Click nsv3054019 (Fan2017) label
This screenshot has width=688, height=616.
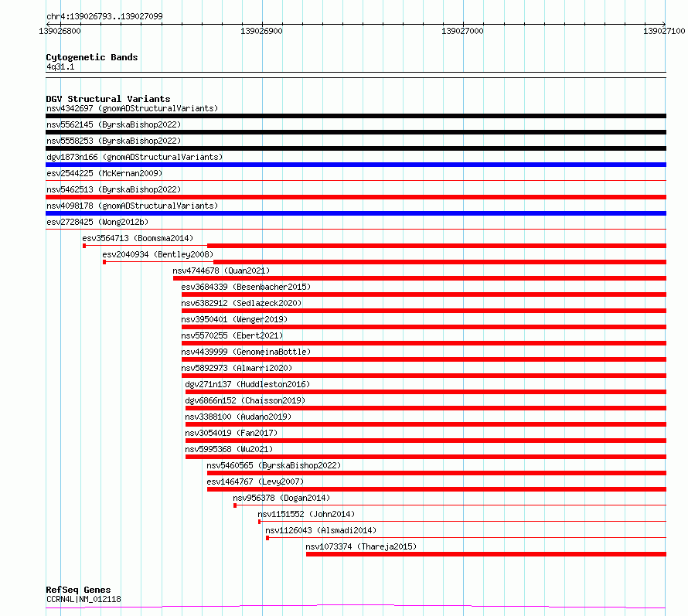pos(231,433)
